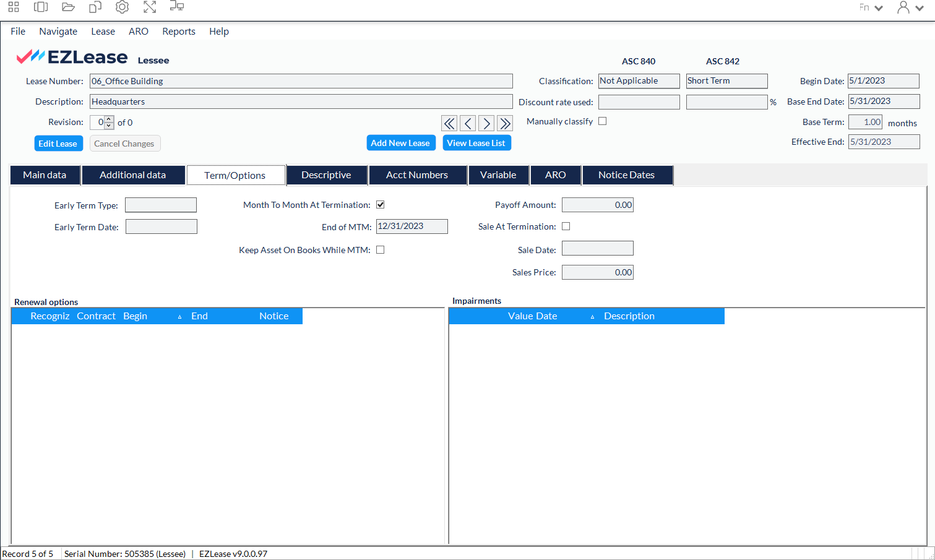This screenshot has height=560, width=935.
Task: Click the Cancel Changes button
Action: pos(124,144)
